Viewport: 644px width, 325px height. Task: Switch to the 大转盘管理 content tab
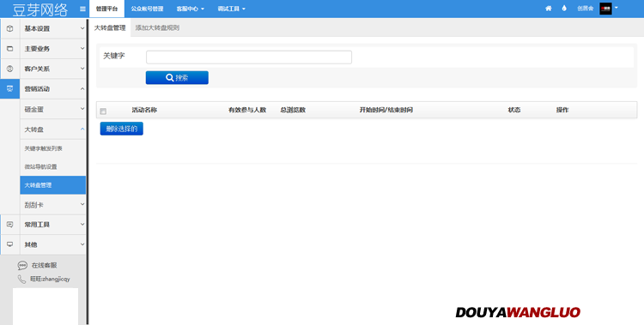[x=110, y=28]
